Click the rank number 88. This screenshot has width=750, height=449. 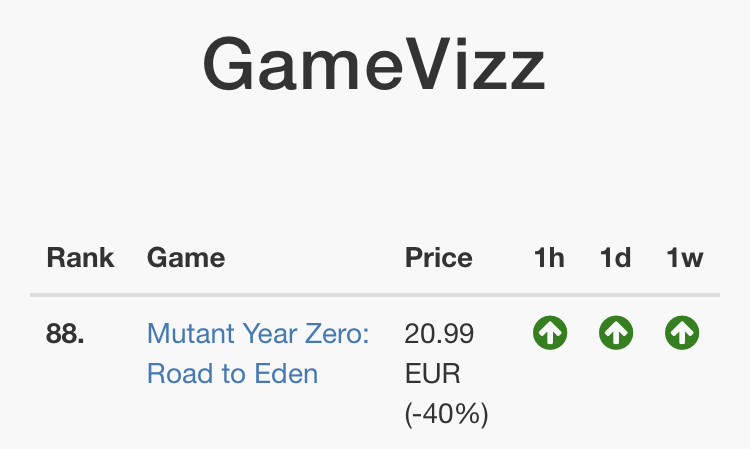[x=65, y=333]
